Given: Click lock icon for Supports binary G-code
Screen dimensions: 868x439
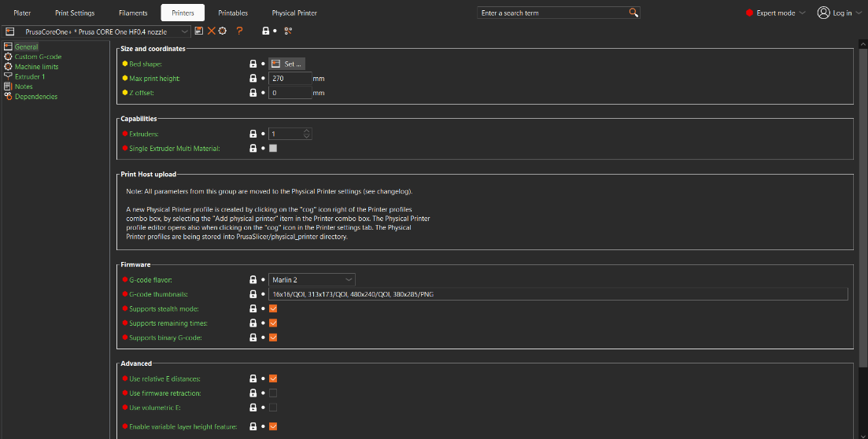Looking at the screenshot, I should (253, 338).
